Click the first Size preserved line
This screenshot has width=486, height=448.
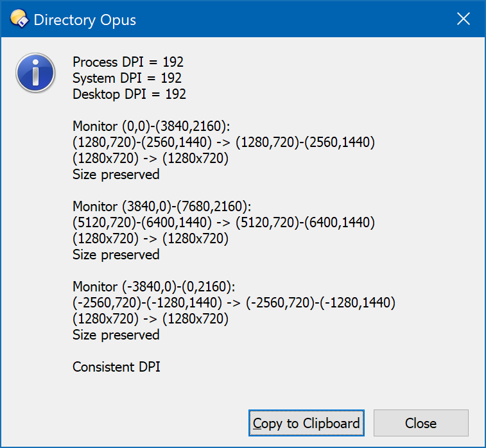pos(116,175)
